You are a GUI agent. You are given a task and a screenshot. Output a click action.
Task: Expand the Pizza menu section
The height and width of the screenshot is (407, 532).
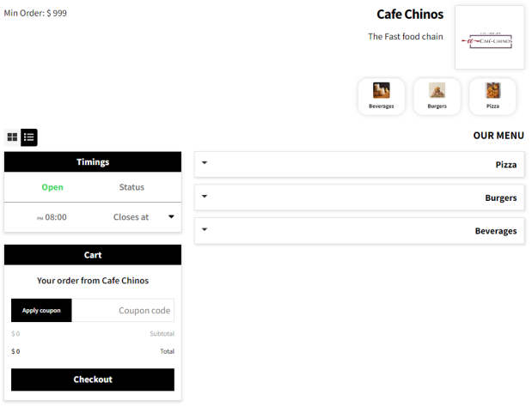[x=358, y=164]
